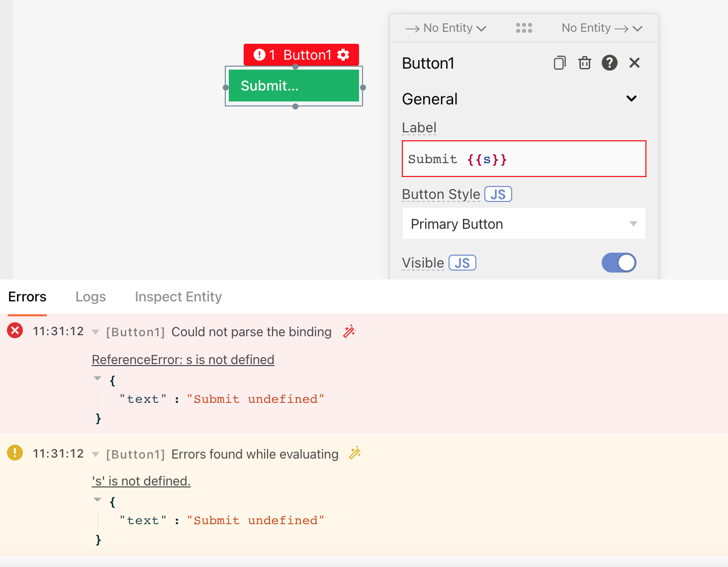This screenshot has width=728, height=567.
Task: Click the Visible property name
Action: [423, 263]
